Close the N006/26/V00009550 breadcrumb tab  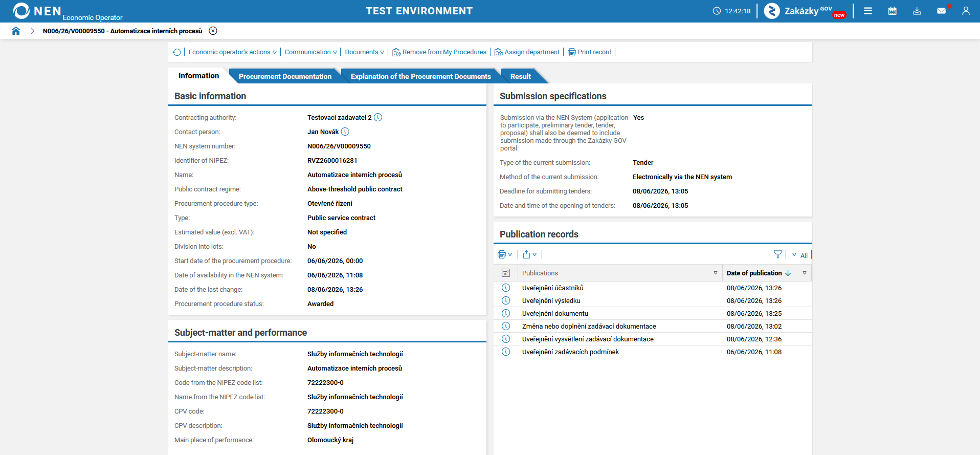213,31
